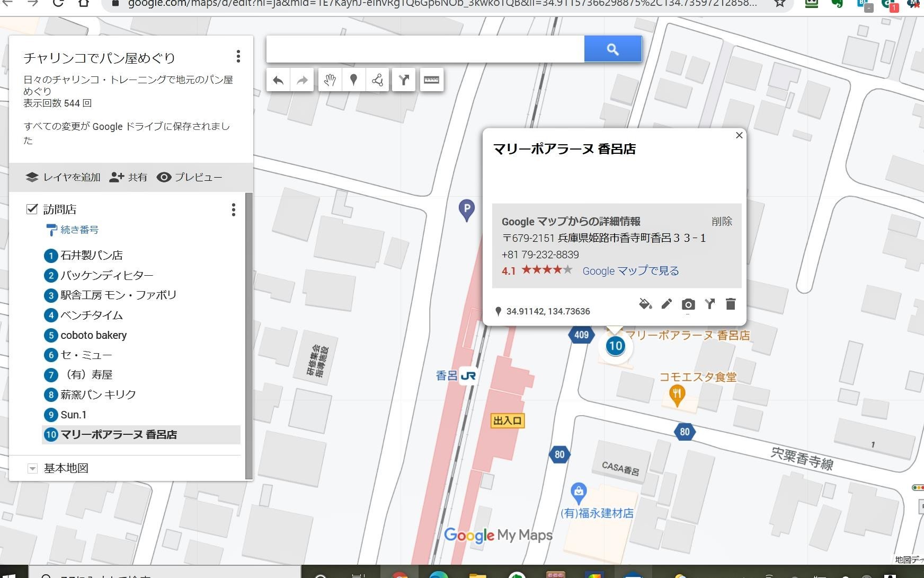Screen dimensions: 924x578
Task: Click the 香呂 JR station icon
Action: 468,376
